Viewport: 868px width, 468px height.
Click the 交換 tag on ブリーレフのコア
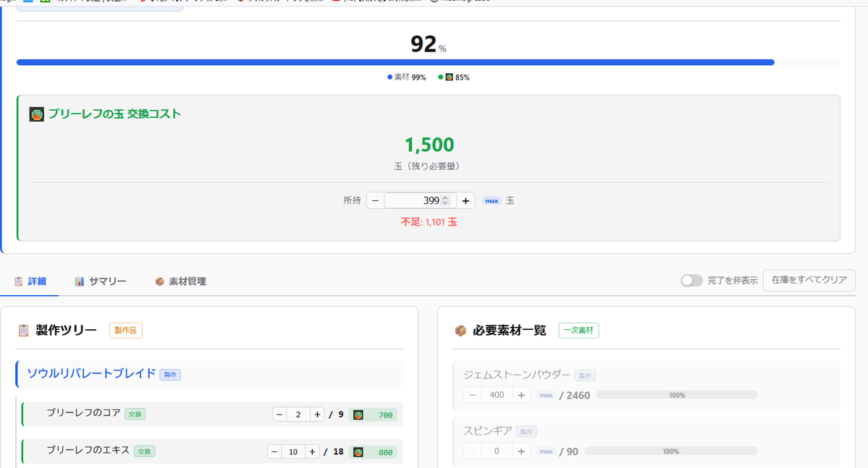point(135,414)
